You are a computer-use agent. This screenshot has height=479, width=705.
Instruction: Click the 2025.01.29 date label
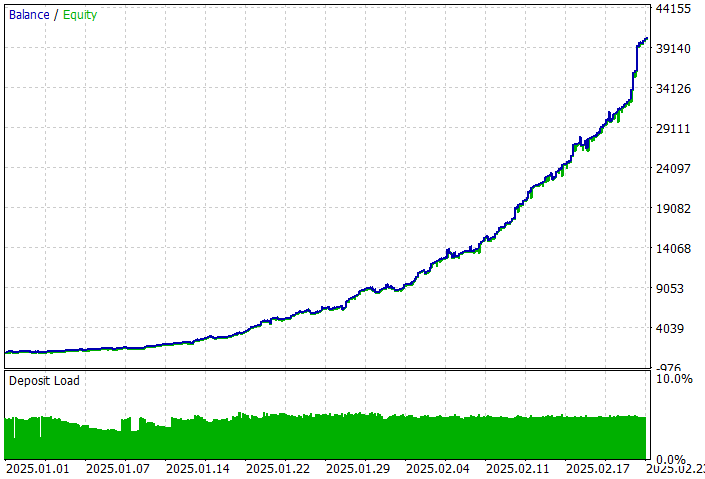(x=358, y=468)
